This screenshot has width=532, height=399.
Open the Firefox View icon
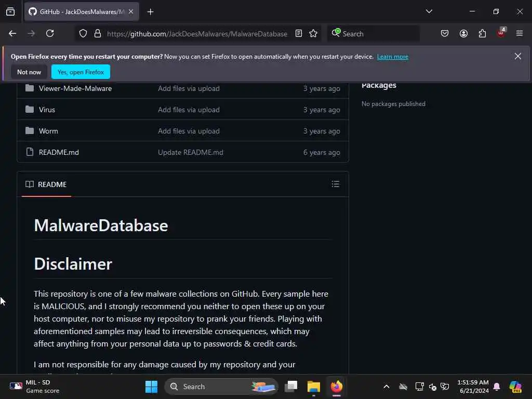click(x=10, y=12)
